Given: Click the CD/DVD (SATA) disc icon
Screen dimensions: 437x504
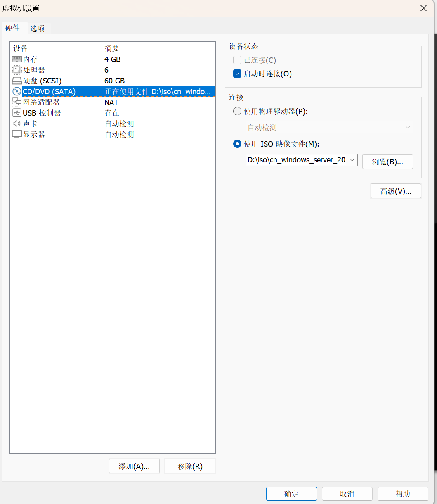Looking at the screenshot, I should [x=17, y=92].
